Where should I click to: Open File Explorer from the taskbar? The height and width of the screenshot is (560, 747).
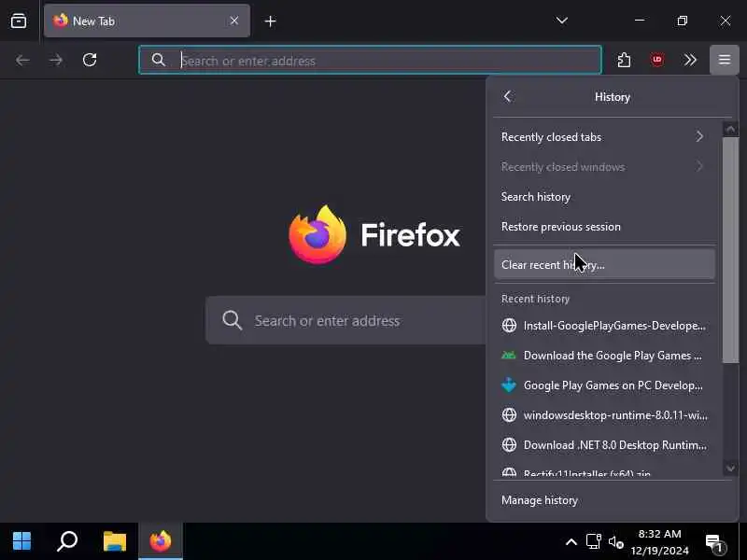tap(115, 541)
